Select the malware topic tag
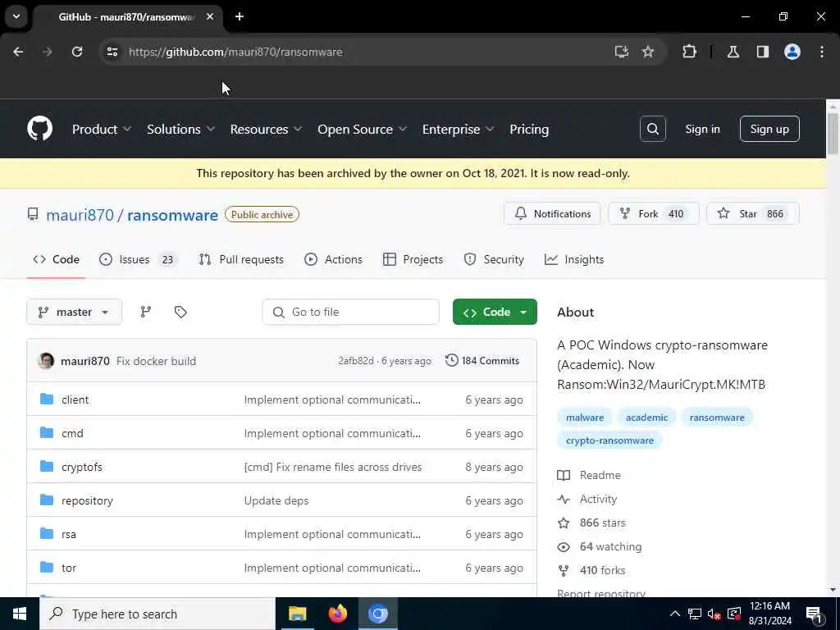The height and width of the screenshot is (630, 840). (x=584, y=418)
